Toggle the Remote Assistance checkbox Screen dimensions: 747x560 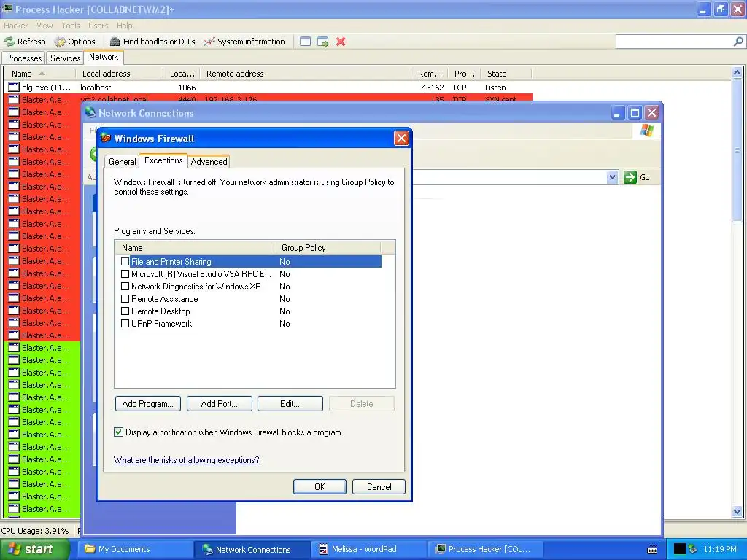125,298
